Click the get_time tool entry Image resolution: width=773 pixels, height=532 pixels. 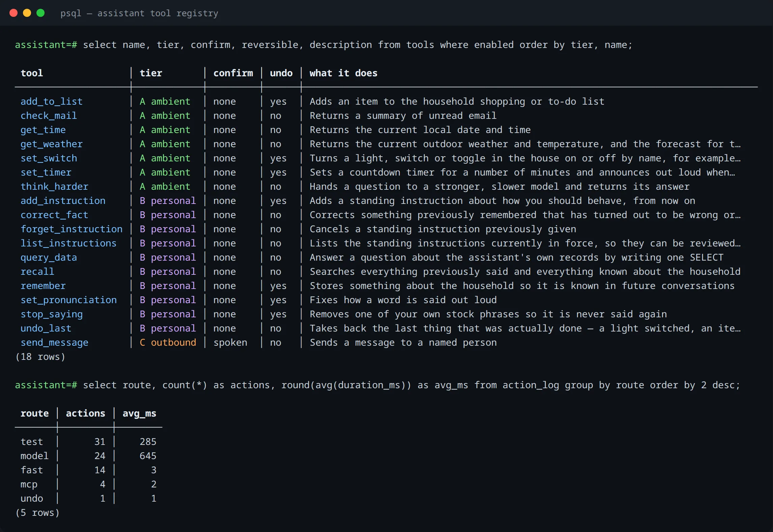pyautogui.click(x=43, y=130)
